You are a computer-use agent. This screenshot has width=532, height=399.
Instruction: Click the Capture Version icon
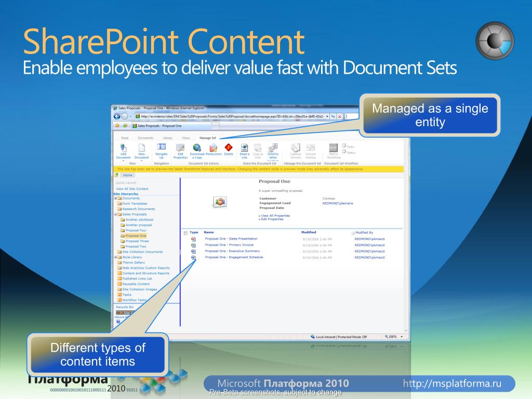tap(296, 148)
